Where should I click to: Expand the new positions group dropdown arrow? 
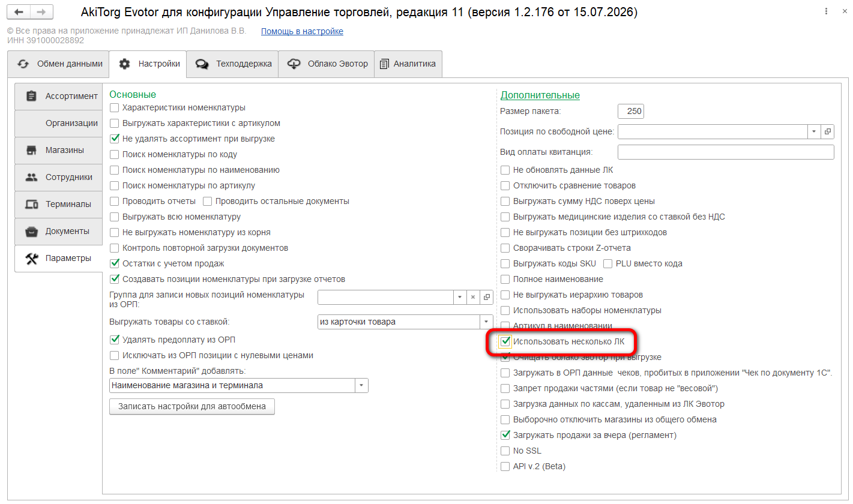[459, 297]
